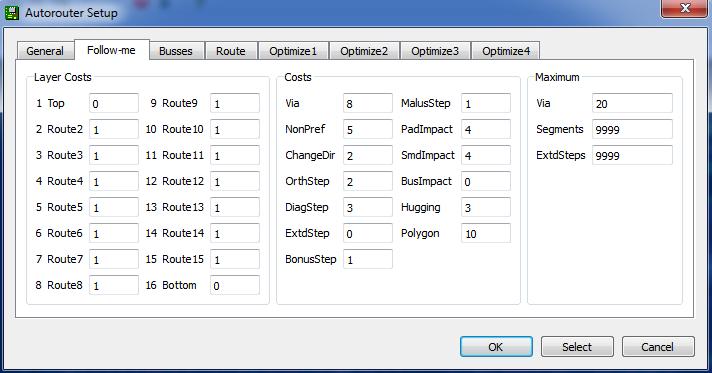The width and height of the screenshot is (712, 373).
Task: Close the Autorouter Setup window
Action: click(x=684, y=9)
